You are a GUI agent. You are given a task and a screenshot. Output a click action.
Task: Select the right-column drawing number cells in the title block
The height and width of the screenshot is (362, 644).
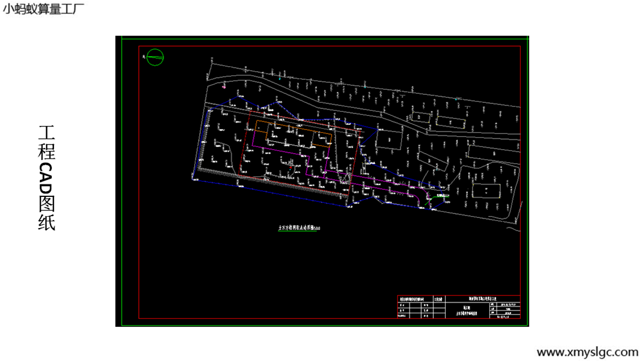(508, 309)
